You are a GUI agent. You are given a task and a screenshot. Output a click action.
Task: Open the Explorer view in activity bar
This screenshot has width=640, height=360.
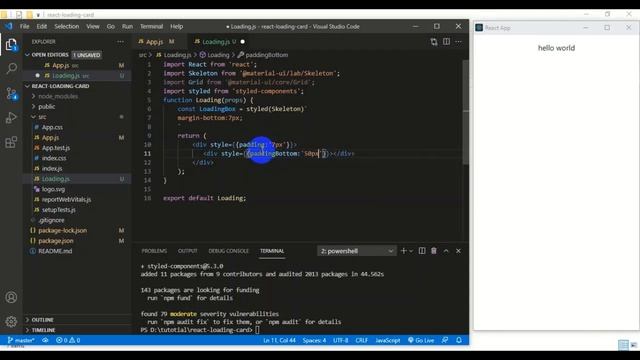[11, 44]
